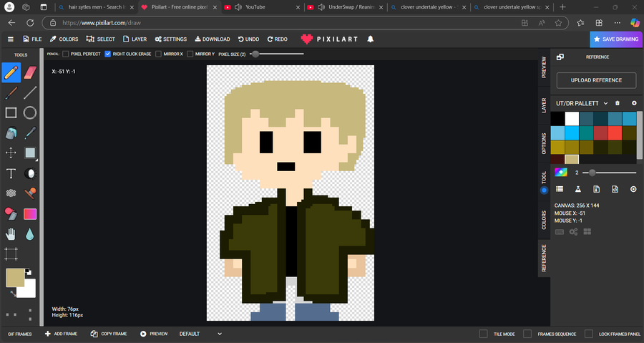Open the File menu
Screen dimensions: 644x343
click(32, 39)
